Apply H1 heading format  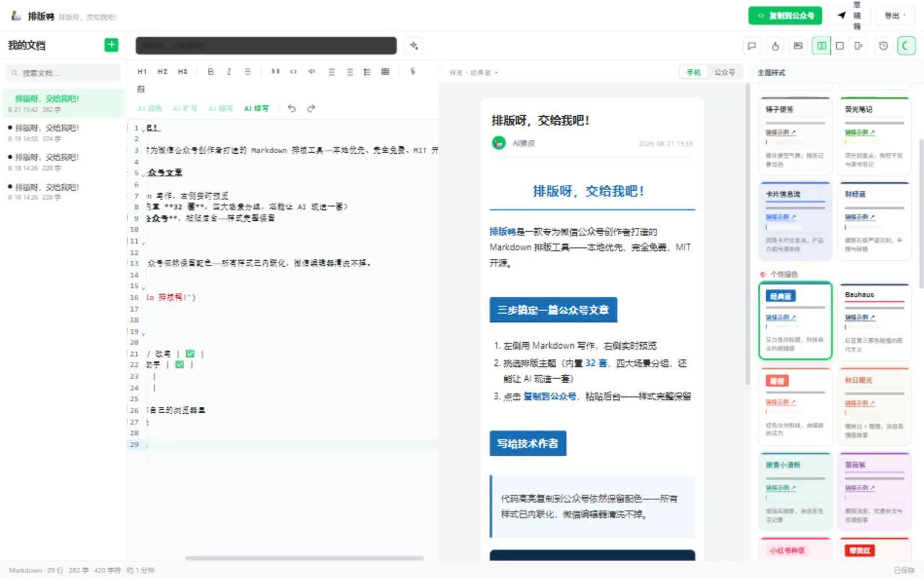pyautogui.click(x=142, y=72)
